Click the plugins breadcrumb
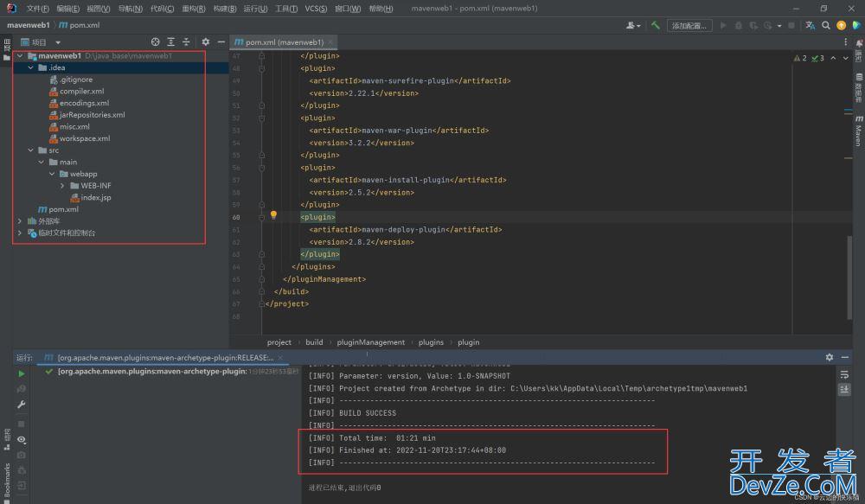The width and height of the screenshot is (865, 504). pos(431,341)
